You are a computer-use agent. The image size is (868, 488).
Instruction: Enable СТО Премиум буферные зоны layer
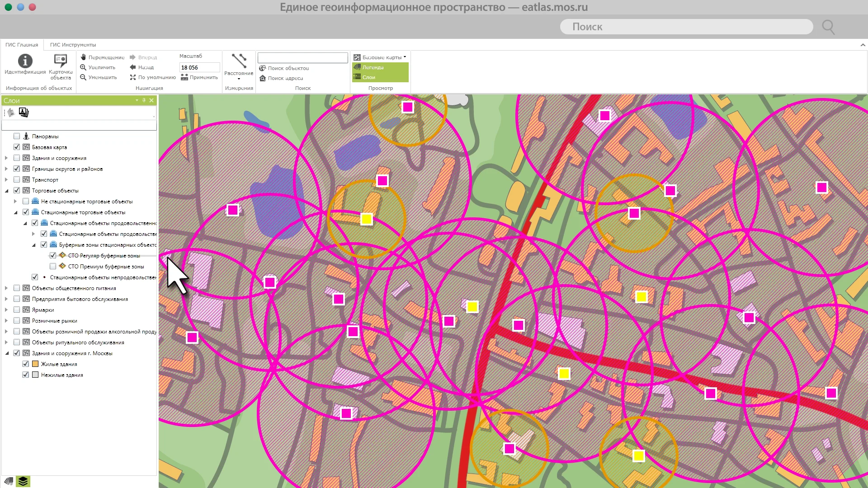coord(53,266)
